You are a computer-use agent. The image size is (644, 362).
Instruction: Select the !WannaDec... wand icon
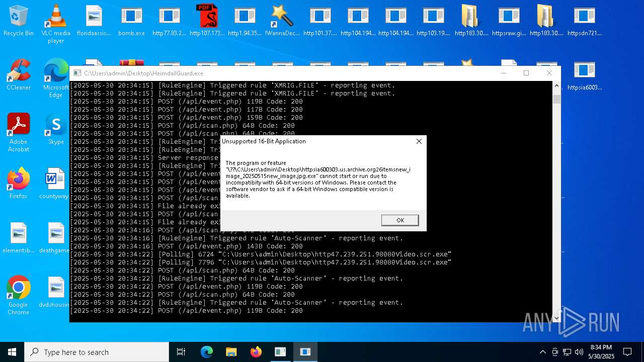click(282, 21)
